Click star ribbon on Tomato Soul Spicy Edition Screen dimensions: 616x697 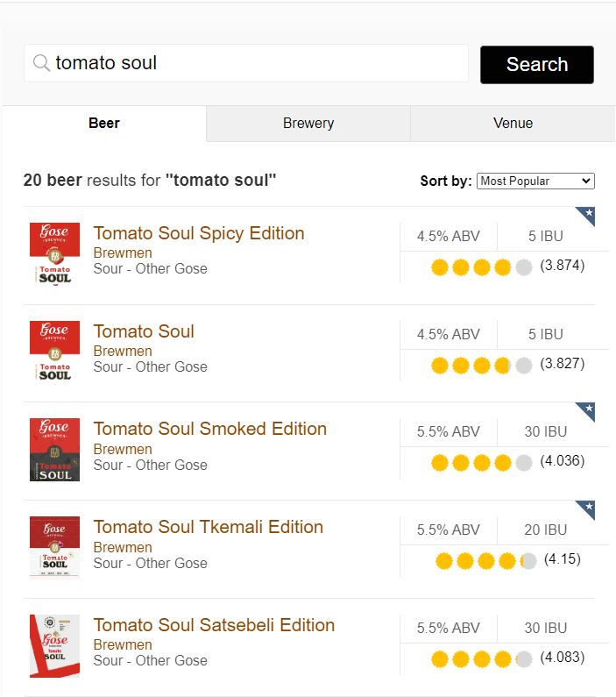pyautogui.click(x=587, y=215)
